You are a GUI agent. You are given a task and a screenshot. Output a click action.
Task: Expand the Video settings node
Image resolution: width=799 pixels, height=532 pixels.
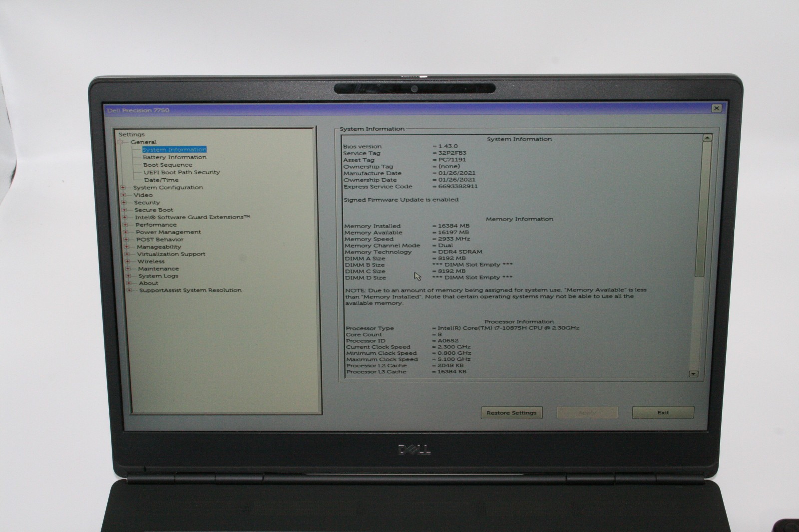123,195
